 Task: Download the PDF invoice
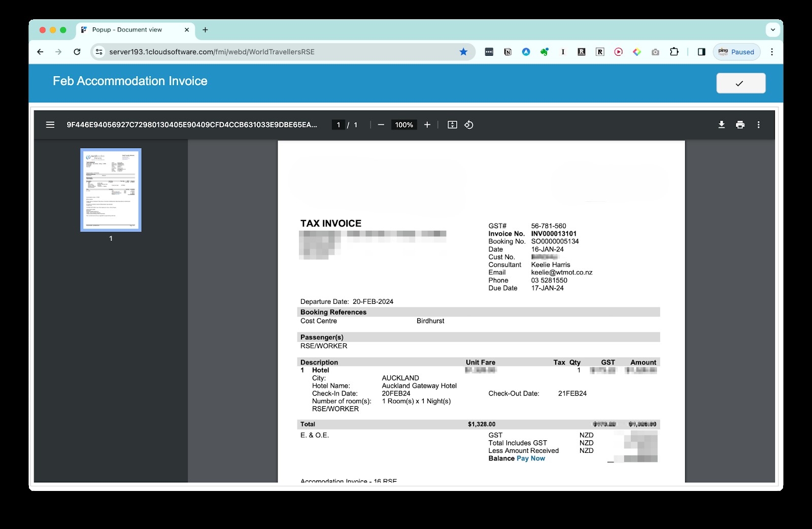[x=721, y=125]
